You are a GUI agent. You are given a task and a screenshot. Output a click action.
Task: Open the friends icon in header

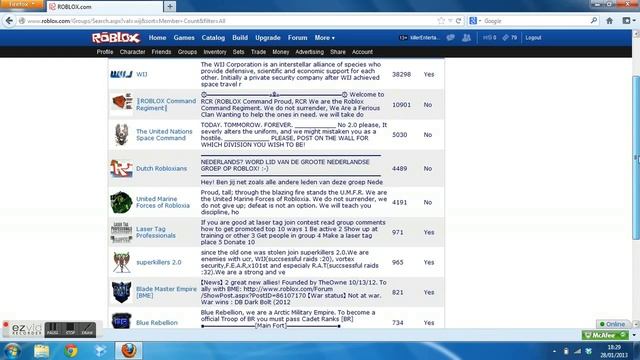coord(467,38)
